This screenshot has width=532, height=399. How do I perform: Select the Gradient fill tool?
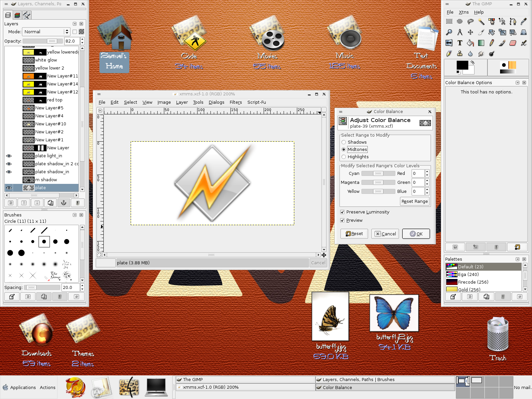[x=481, y=43]
